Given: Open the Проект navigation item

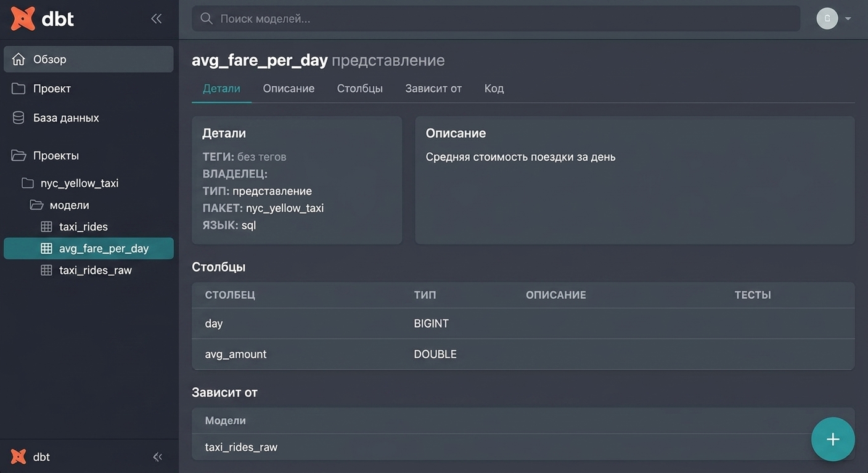Looking at the screenshot, I should pos(89,89).
